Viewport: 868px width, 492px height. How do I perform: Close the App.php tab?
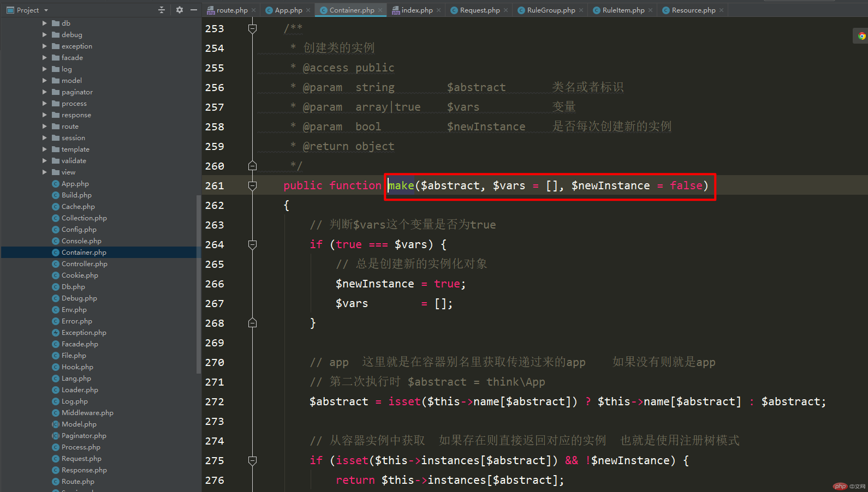pyautogui.click(x=308, y=10)
